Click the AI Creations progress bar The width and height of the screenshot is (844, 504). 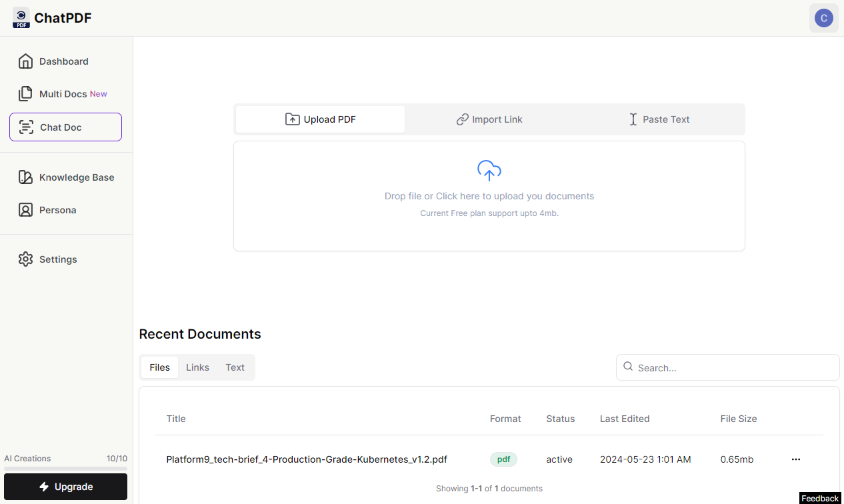65,469
